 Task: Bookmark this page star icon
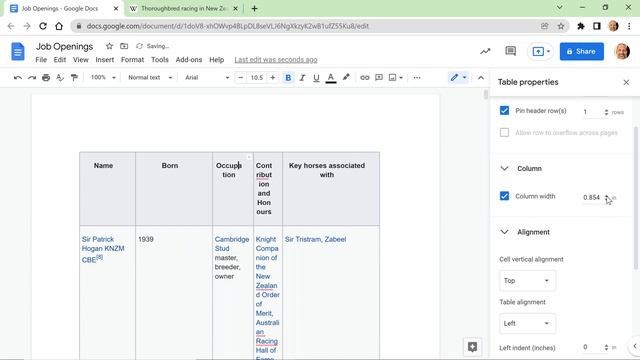pyautogui.click(x=561, y=26)
